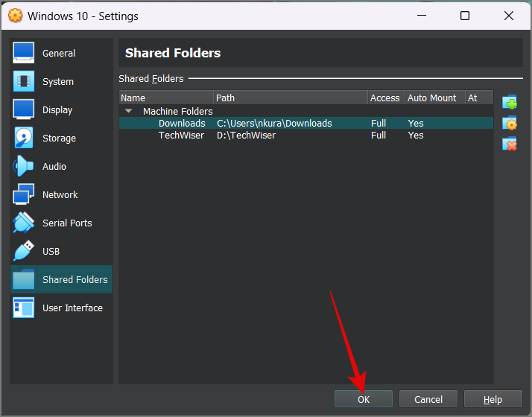The image size is (532, 417).
Task: Click the General monitor icon
Action: click(x=23, y=53)
